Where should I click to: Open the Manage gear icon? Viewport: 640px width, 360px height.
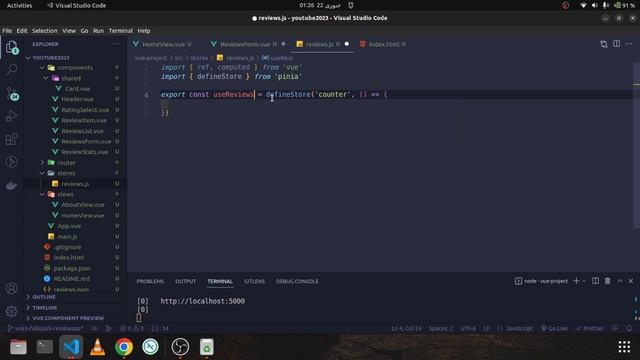point(11,311)
